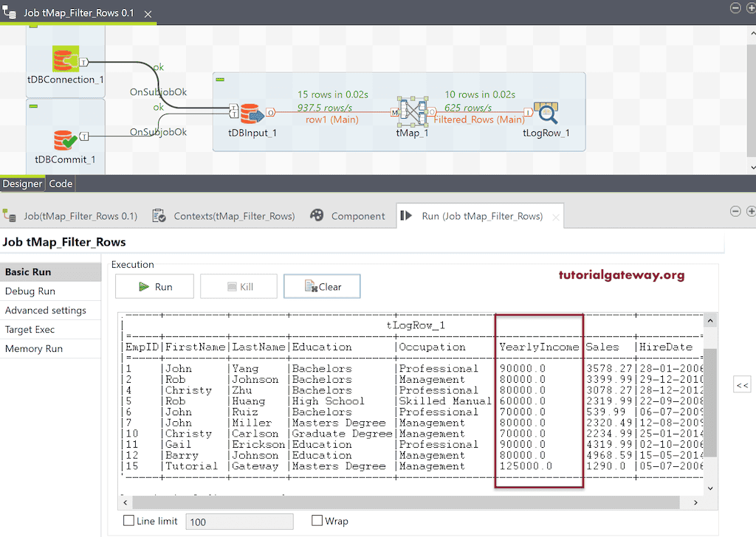The height and width of the screenshot is (537, 756).
Task: Click the Contexts tab clipboard icon
Action: pos(159,215)
